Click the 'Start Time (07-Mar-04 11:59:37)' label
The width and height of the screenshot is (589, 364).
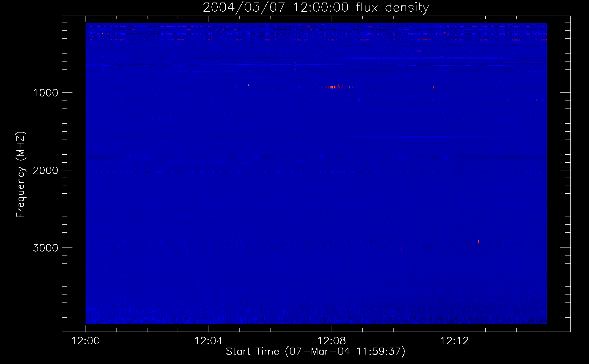click(x=316, y=352)
